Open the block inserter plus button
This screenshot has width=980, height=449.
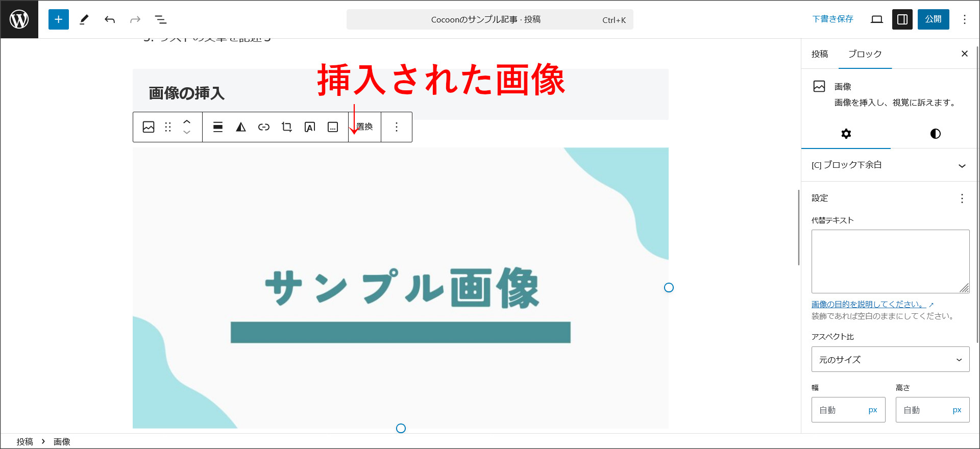pyautogui.click(x=59, y=19)
